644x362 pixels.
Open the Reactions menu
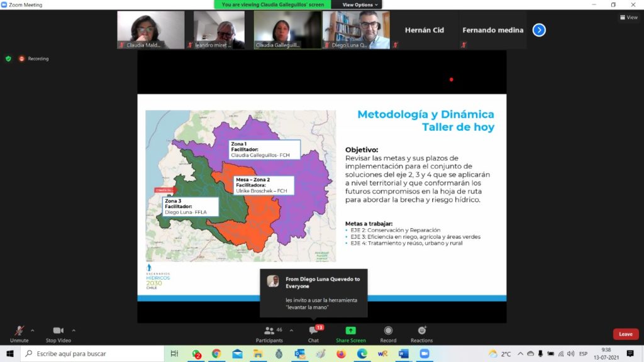(421, 334)
